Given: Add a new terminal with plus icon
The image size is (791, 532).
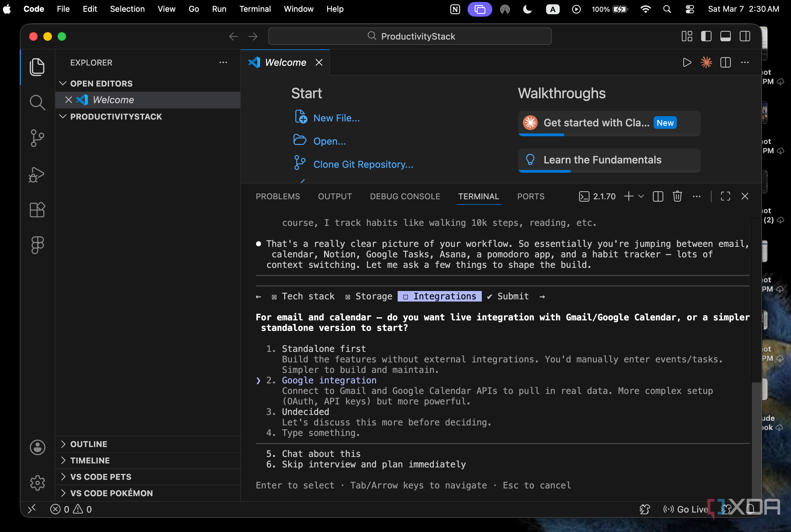Looking at the screenshot, I should point(629,196).
